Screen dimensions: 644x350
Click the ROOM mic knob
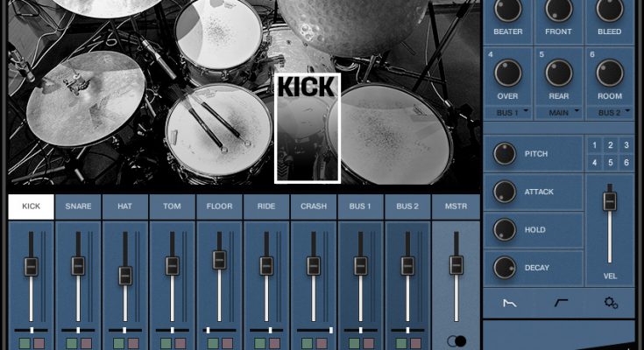click(x=610, y=73)
